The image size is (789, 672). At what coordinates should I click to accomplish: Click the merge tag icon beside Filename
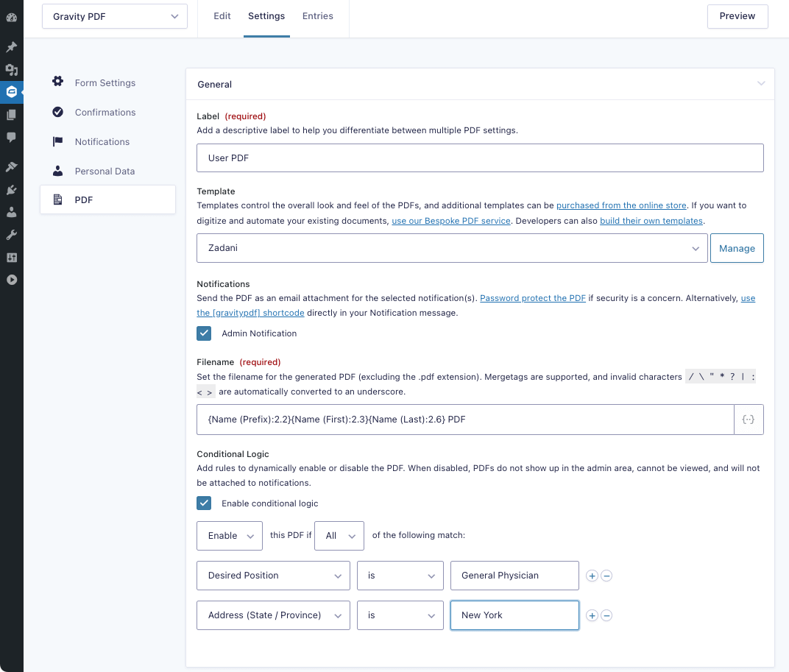click(749, 420)
